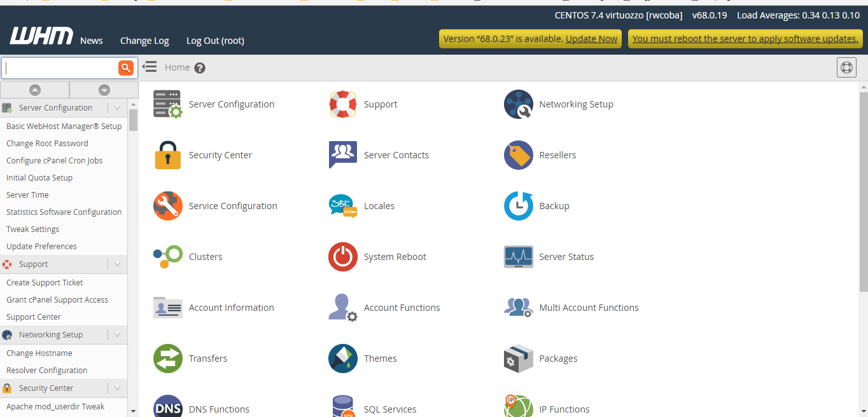Click the Update Now link
The width and height of the screenshot is (868, 417).
pyautogui.click(x=591, y=39)
